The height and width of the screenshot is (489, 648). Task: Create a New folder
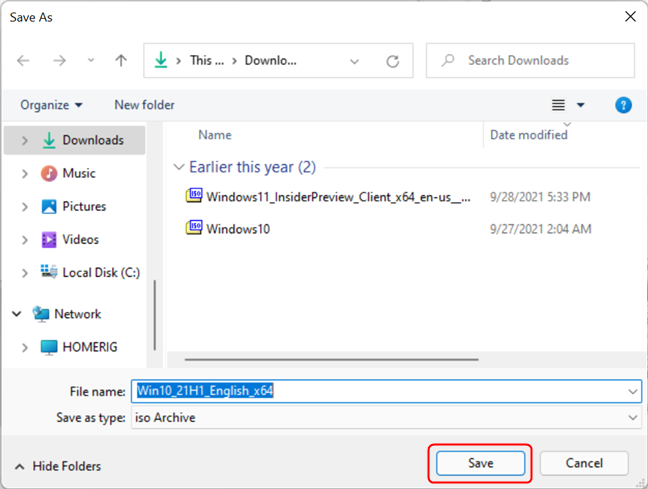(x=144, y=105)
